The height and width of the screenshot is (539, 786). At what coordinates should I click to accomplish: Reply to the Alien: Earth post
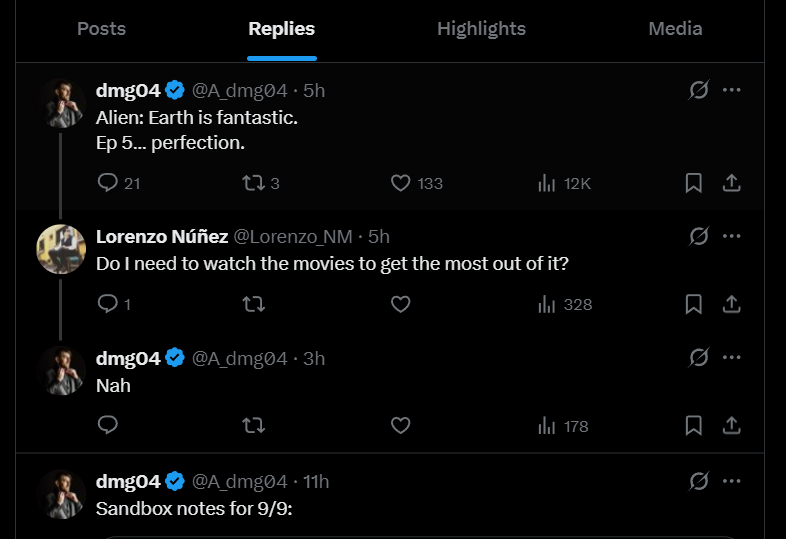[109, 183]
